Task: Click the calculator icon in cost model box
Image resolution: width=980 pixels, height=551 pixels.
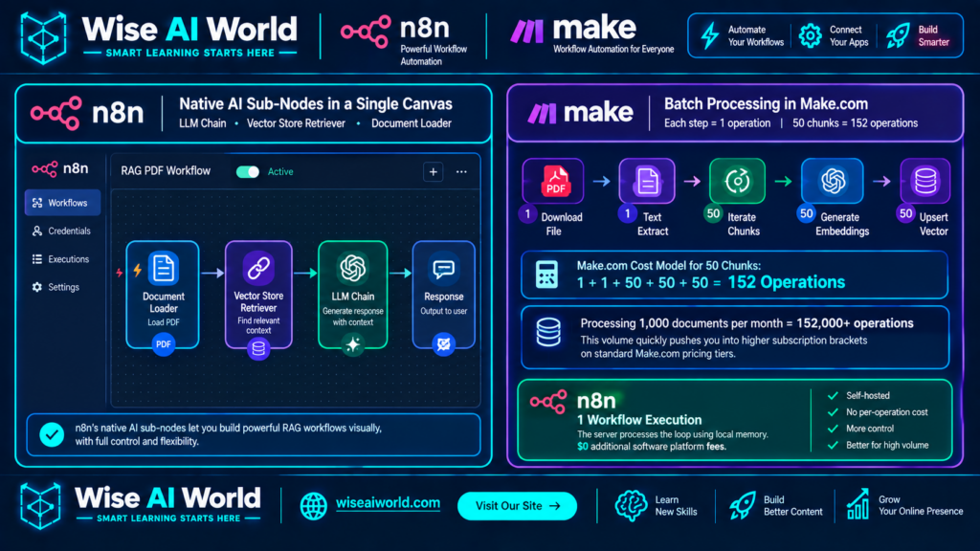Action: pos(546,275)
